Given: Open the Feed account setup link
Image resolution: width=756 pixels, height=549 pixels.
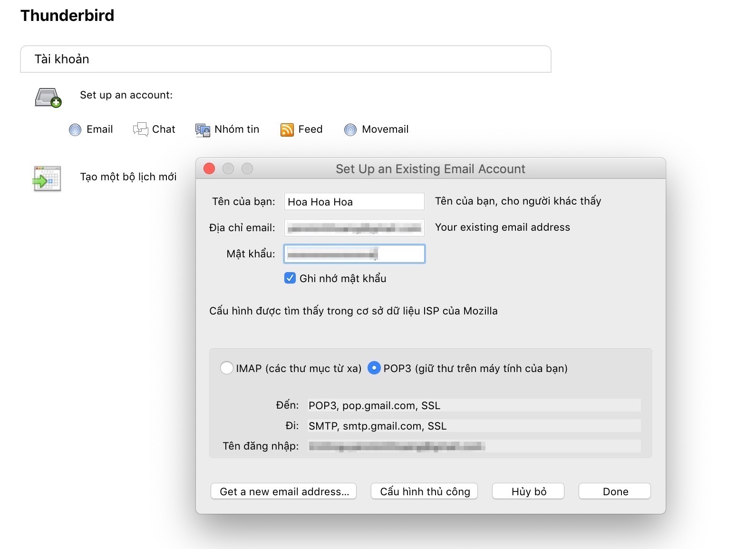Looking at the screenshot, I should 310,129.
